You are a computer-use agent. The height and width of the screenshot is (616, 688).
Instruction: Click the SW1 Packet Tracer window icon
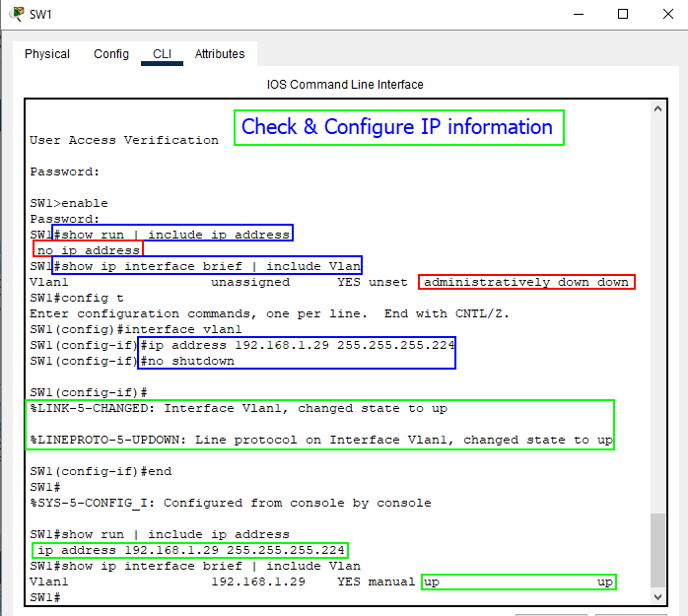click(17, 14)
